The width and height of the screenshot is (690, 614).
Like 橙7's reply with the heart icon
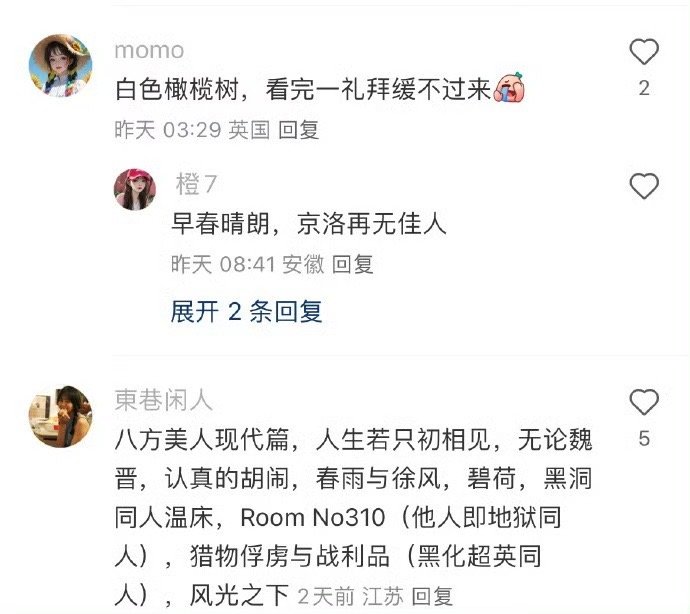pos(644,186)
